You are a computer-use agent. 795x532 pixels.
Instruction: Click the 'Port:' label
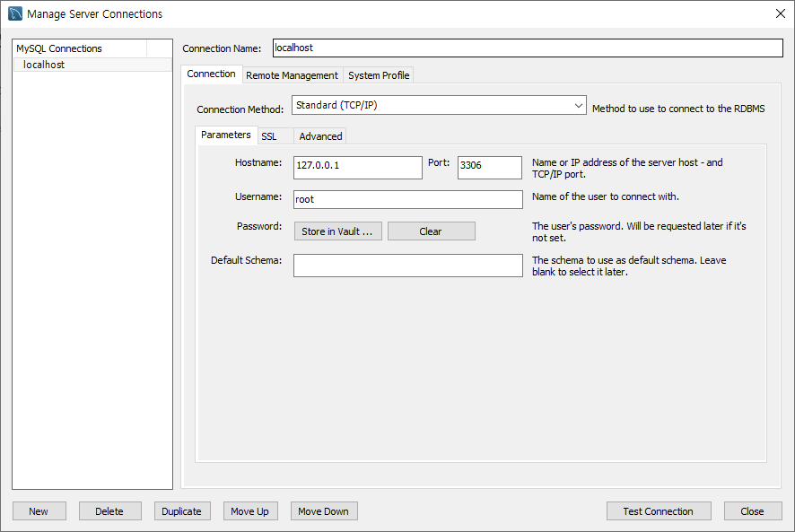coord(439,162)
